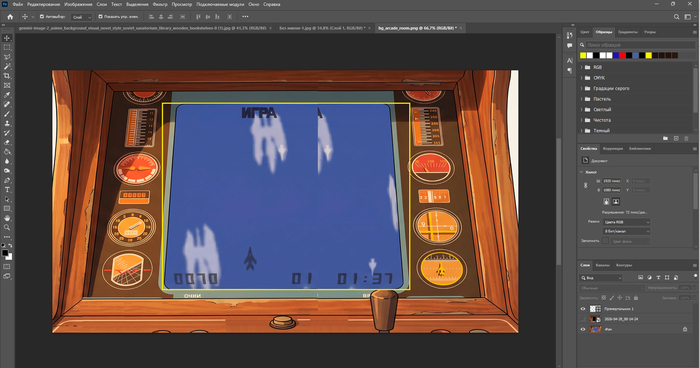This screenshot has width=700, height=368.
Task: Select the Spot Healing Brush tool
Action: click(7, 105)
